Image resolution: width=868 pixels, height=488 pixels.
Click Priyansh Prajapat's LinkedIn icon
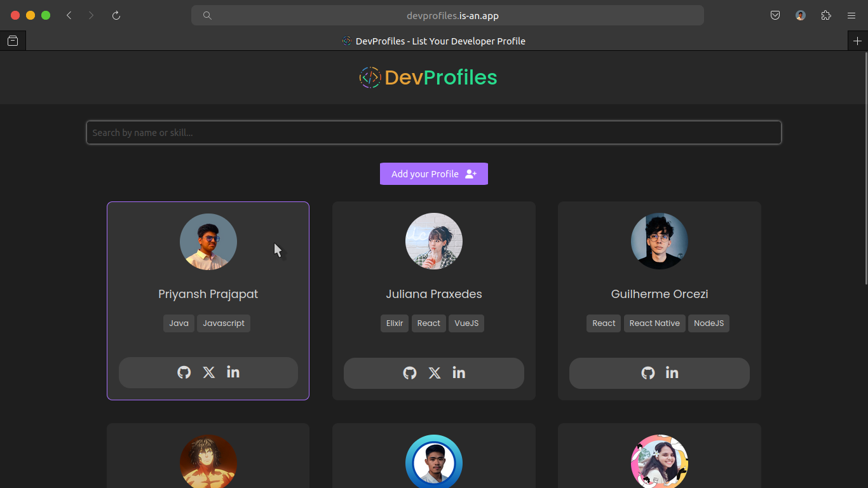[x=233, y=372]
